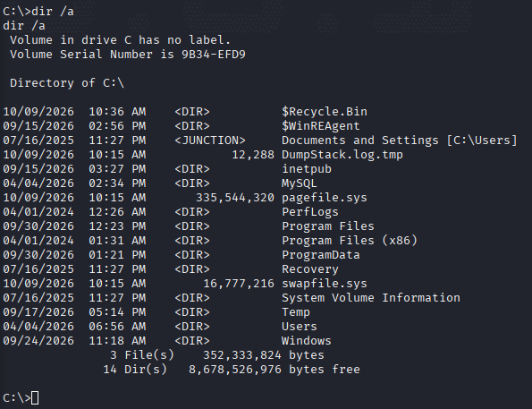This screenshot has width=532, height=409.
Task: Click 'Documents and Settings [C:\Users]' junction entry
Action: coord(400,141)
